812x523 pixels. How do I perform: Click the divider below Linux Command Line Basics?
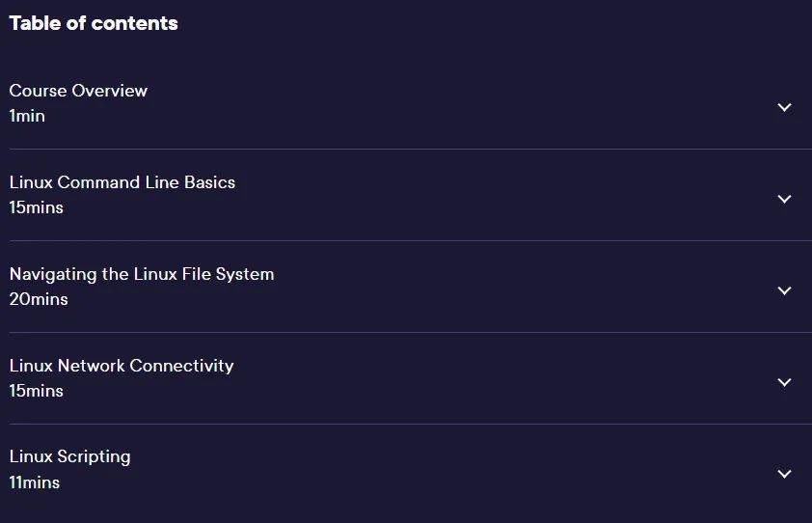[x=411, y=240]
